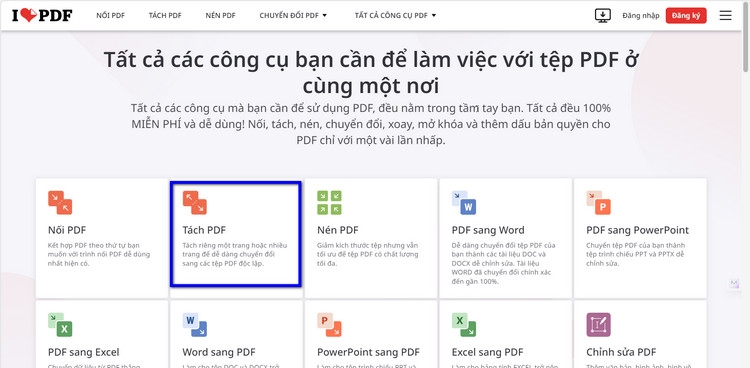Viewport: 750px width, 368px height.
Task: Click the PDF sang Word icon
Action: tap(464, 202)
